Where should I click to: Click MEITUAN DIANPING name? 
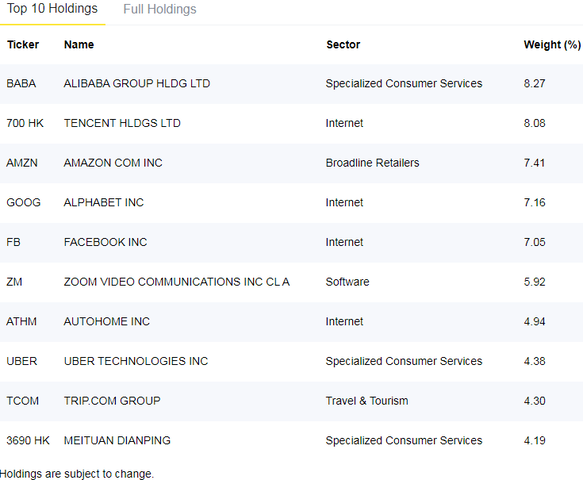click(x=117, y=440)
